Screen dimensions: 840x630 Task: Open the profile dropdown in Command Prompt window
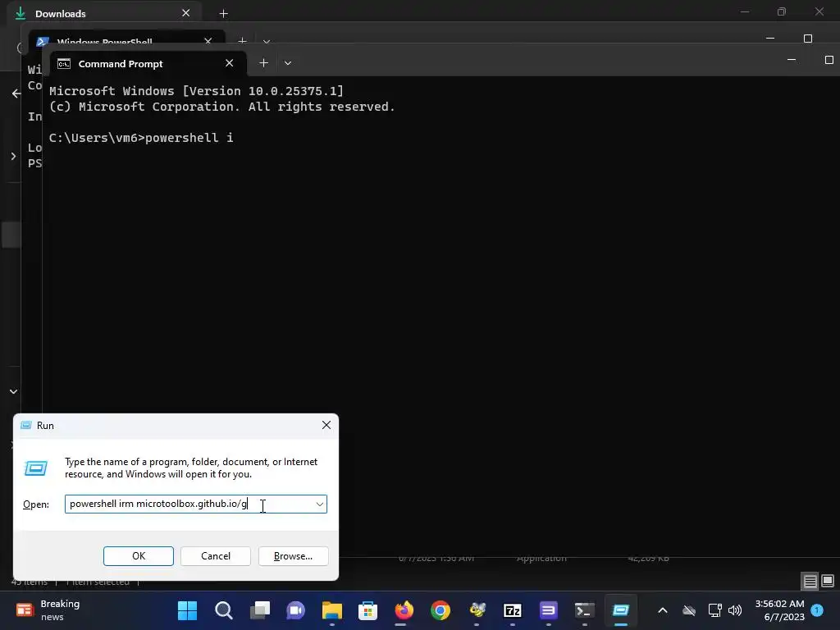click(x=288, y=63)
